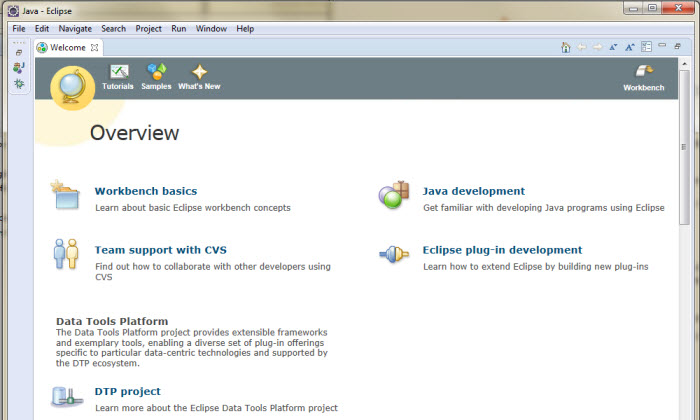This screenshot has width=700, height=420.
Task: Click 'Get familiar with developing Java programs' text
Action: 544,208
